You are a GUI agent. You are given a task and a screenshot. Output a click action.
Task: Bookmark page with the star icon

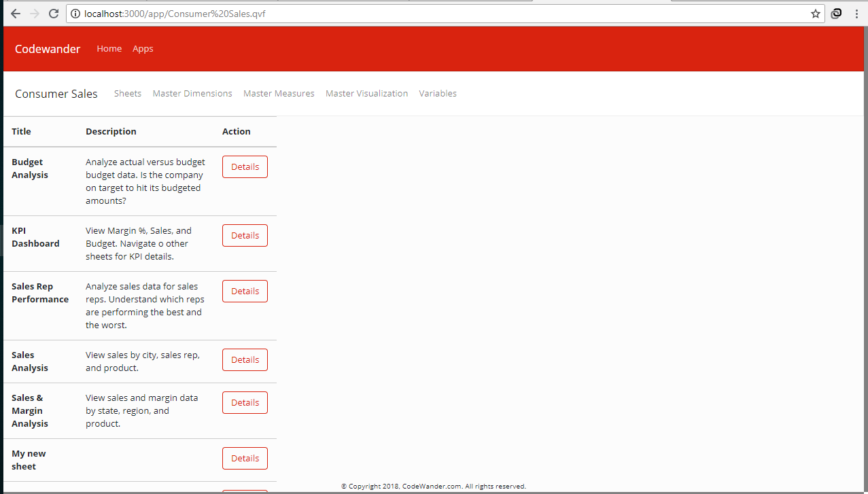[x=815, y=14]
